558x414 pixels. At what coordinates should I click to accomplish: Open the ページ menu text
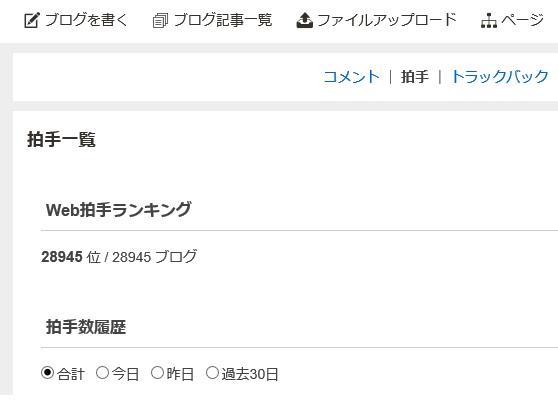pos(522,20)
